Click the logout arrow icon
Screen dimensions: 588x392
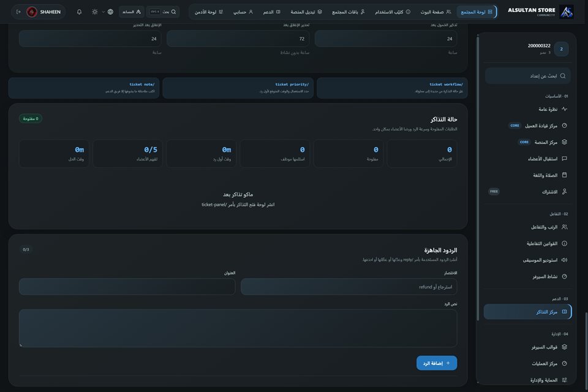click(x=18, y=12)
